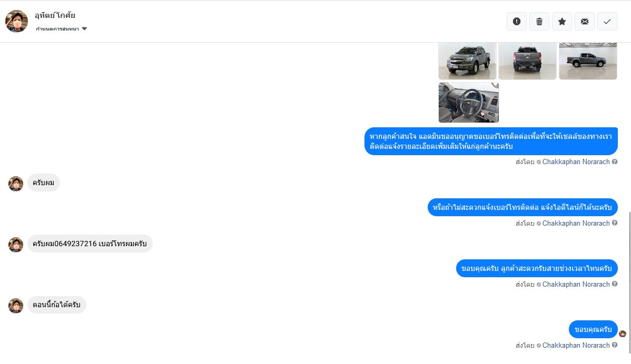Expand the conversation label dropdown under name

[61, 29]
